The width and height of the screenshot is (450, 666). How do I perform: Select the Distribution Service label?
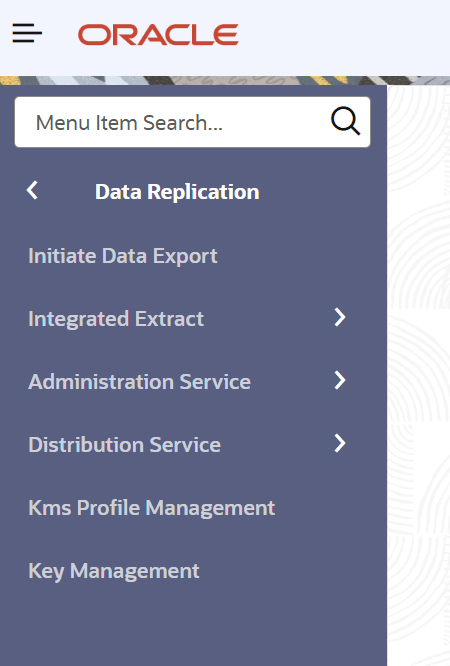125,445
